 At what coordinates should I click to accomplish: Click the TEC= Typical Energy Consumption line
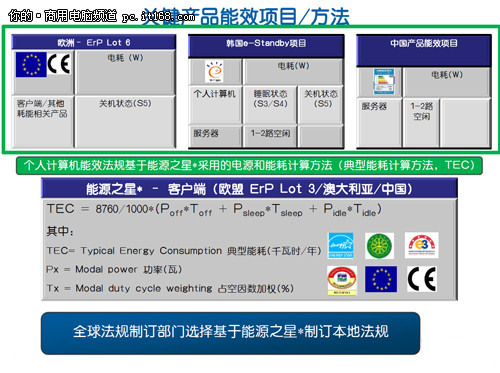click(184, 251)
